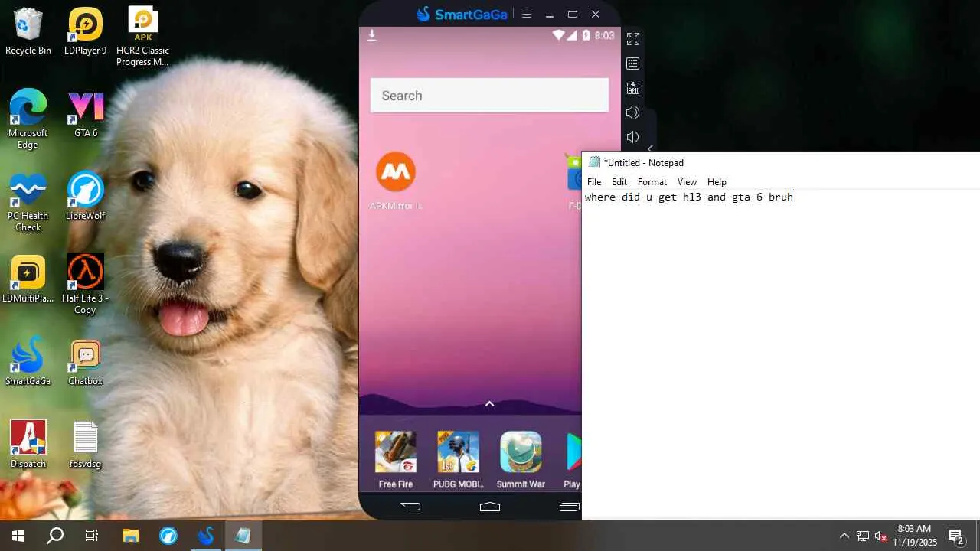Click the Search field in the emulator

tap(490, 96)
